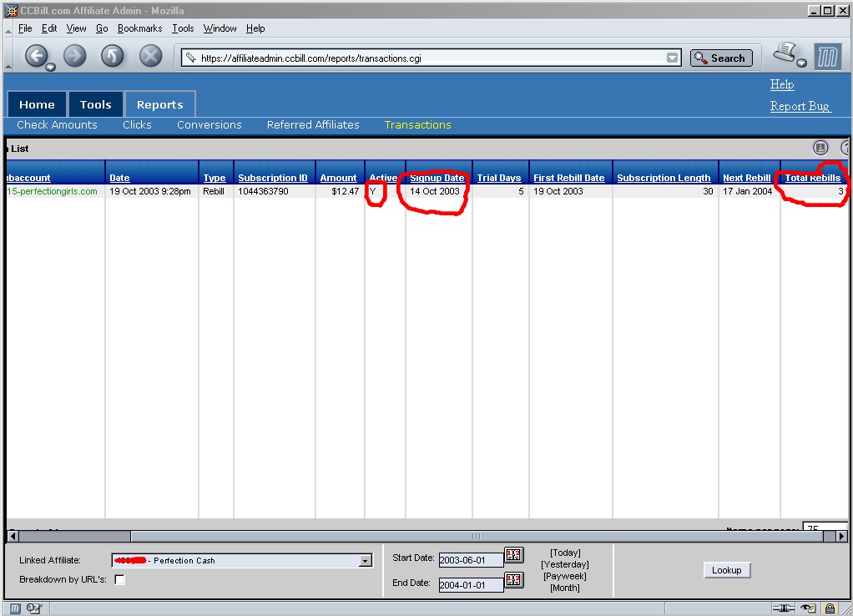Click the Stop loading icon
Image resolution: width=853 pixels, height=616 pixels.
[x=150, y=57]
